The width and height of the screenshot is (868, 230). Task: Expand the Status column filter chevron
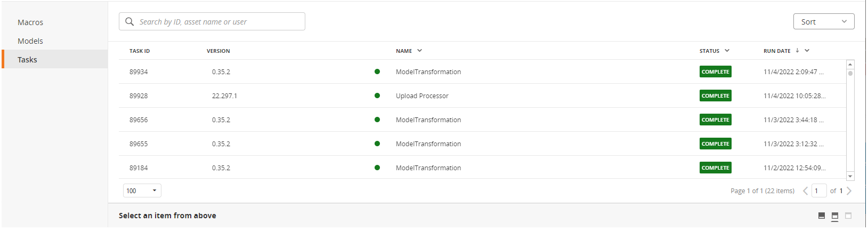(x=727, y=51)
